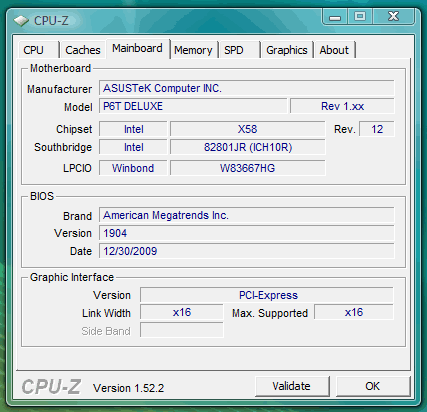Show the Graphics tab
The height and width of the screenshot is (412, 427).
click(287, 50)
